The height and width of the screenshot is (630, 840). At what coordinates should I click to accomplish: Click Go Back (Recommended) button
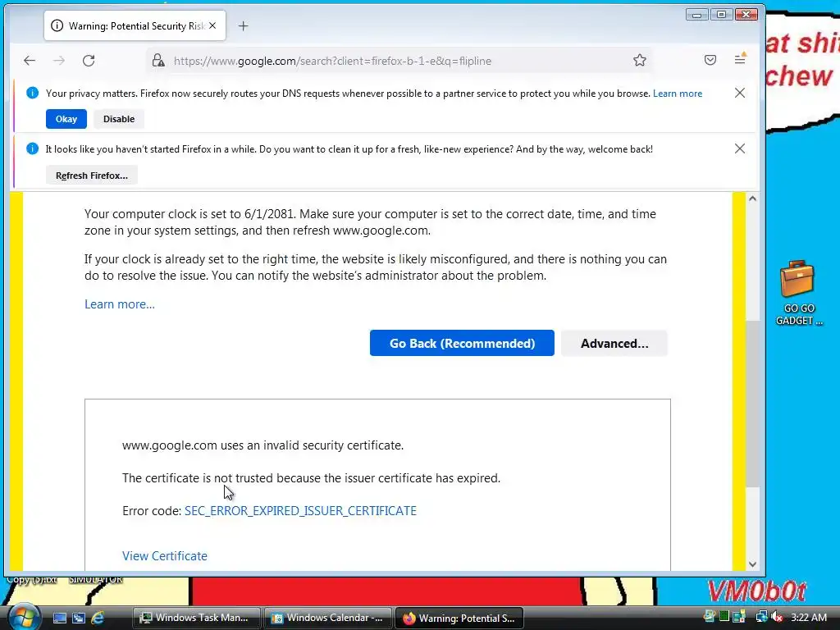click(462, 344)
